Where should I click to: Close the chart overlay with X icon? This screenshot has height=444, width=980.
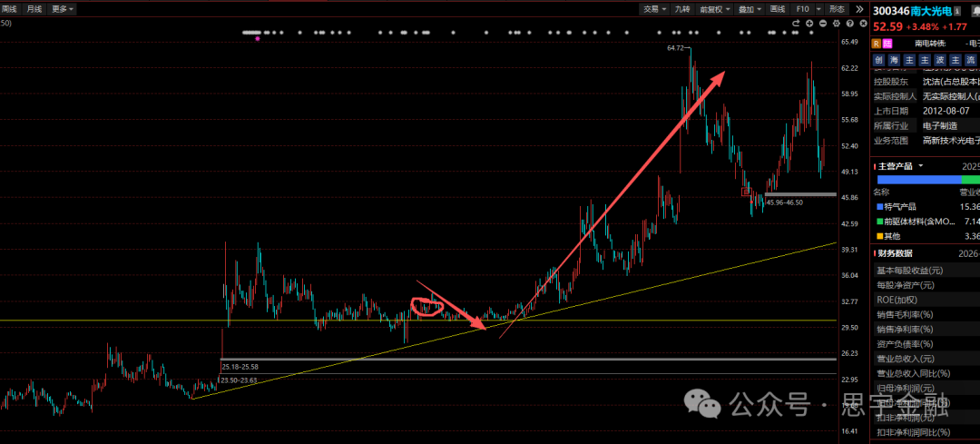[x=863, y=23]
